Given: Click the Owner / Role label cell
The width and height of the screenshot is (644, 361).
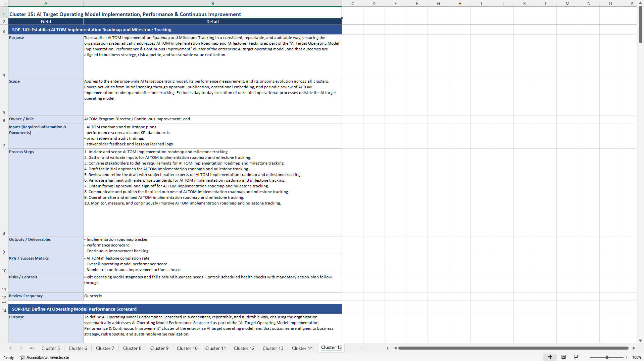Looking at the screenshot, I should pos(46,120).
